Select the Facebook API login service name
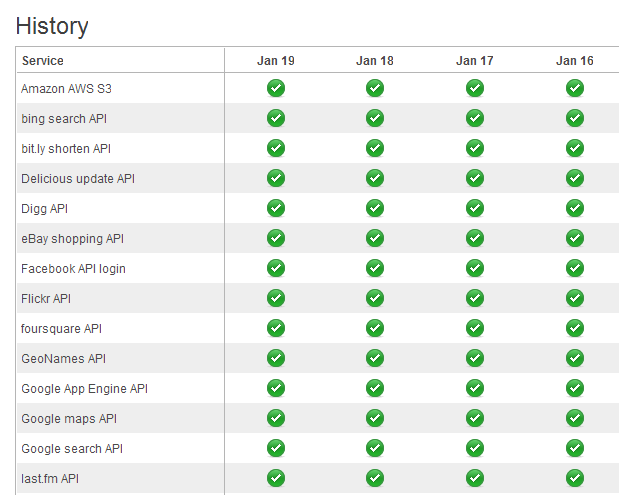The width and height of the screenshot is (619, 495). point(73,269)
